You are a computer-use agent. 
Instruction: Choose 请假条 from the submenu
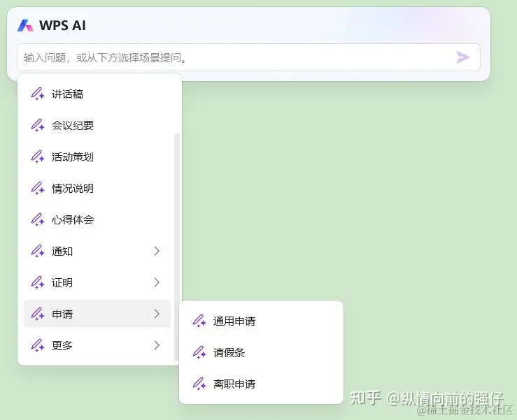coord(261,352)
